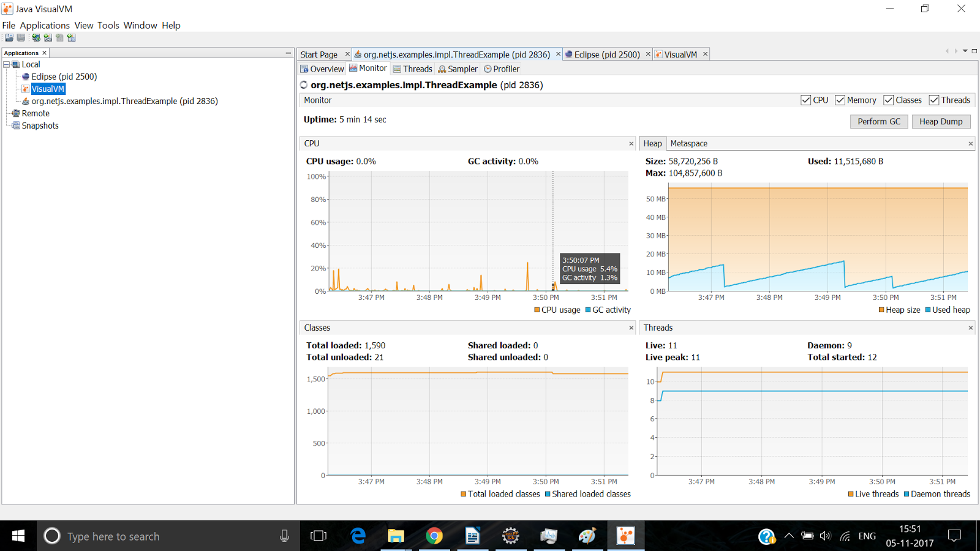Click Add JMX Connection toolbar icon
This screenshot has height=551, width=980.
click(x=48, y=38)
